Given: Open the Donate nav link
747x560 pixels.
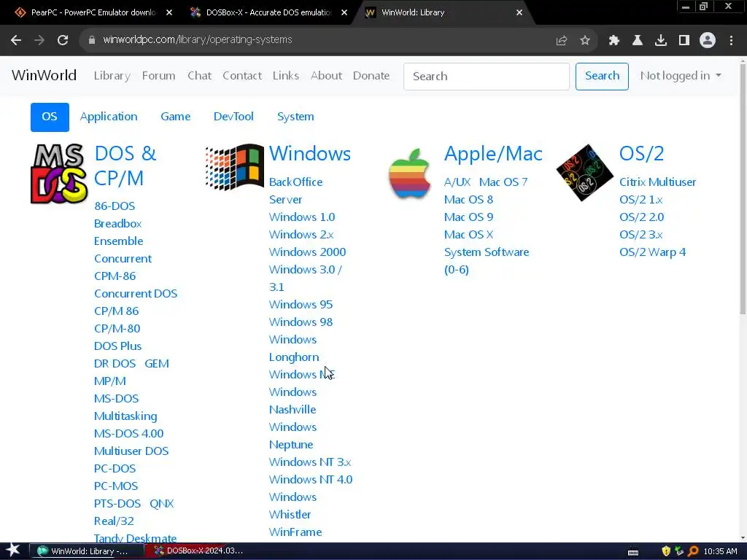Looking at the screenshot, I should (371, 76).
